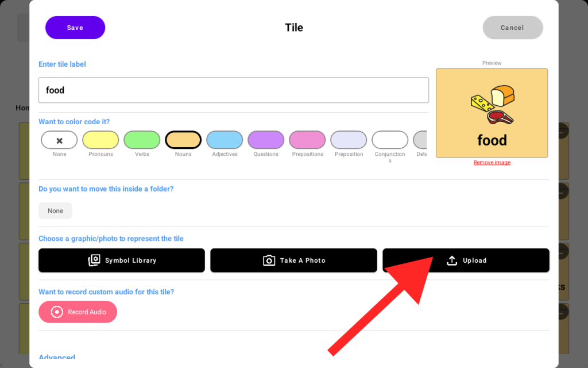Expand the Advanced section
The height and width of the screenshot is (368, 588).
[x=57, y=358]
